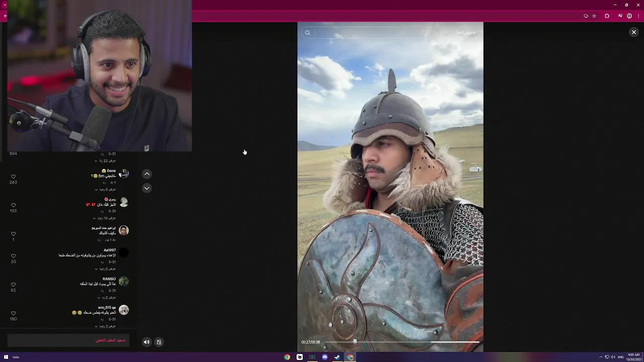Viewport: 644px width, 362px height.
Task: Open the system volume tray icon
Action: (613, 357)
